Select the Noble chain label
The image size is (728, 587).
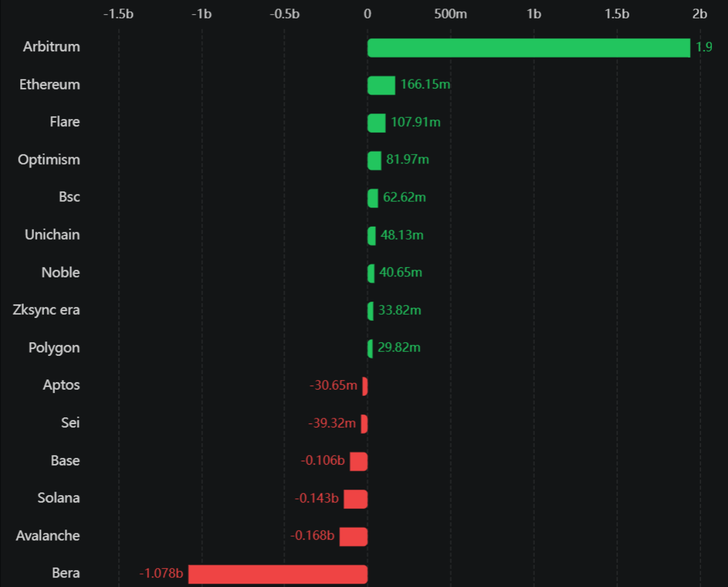(x=61, y=272)
